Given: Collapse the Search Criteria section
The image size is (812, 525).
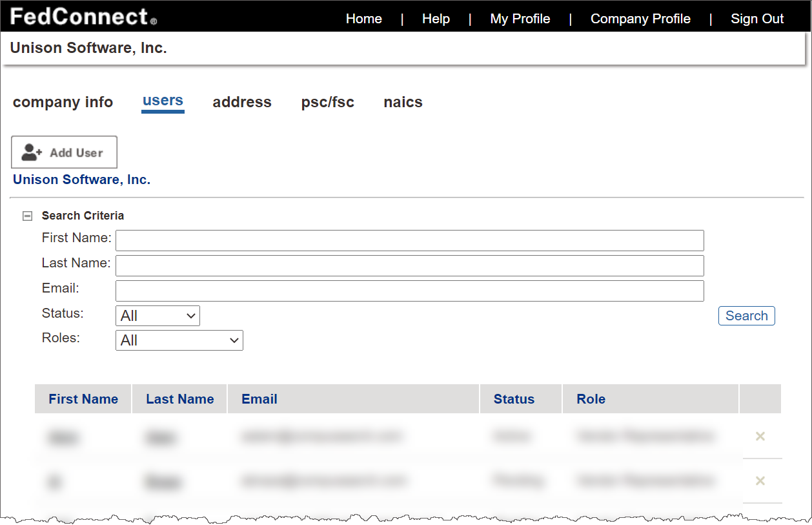Looking at the screenshot, I should coord(26,215).
